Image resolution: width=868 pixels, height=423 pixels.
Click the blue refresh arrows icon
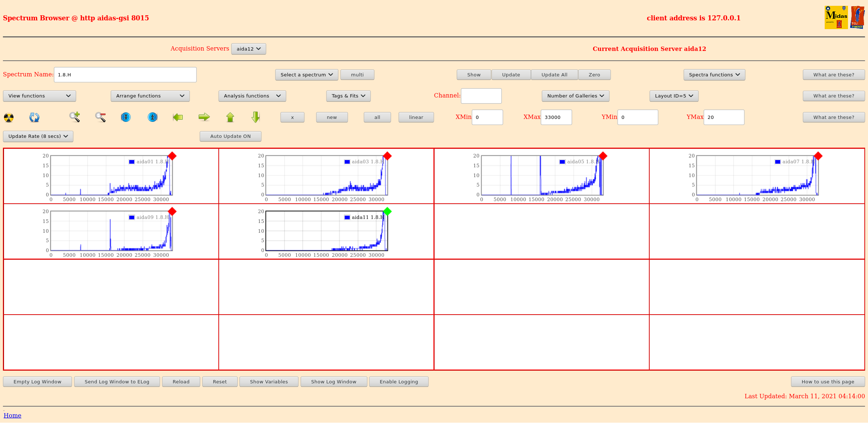[x=34, y=117]
